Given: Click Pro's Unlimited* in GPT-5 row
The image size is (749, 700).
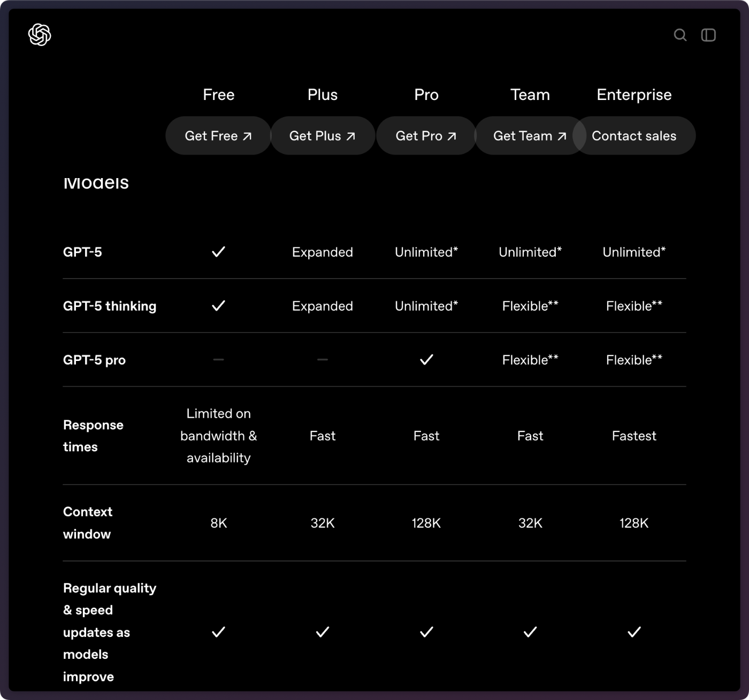Looking at the screenshot, I should [x=426, y=252].
